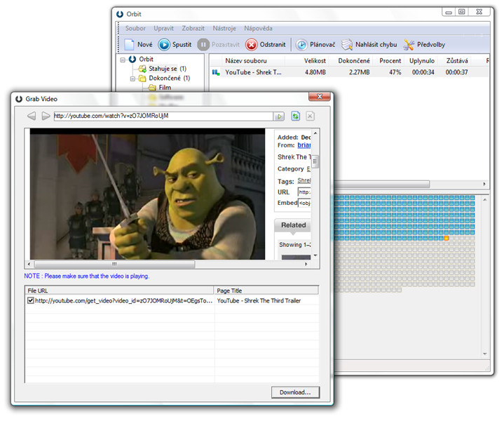Screen dimensions: 504x421
Task: Refresh the page in Grab Video
Action: click(x=296, y=116)
